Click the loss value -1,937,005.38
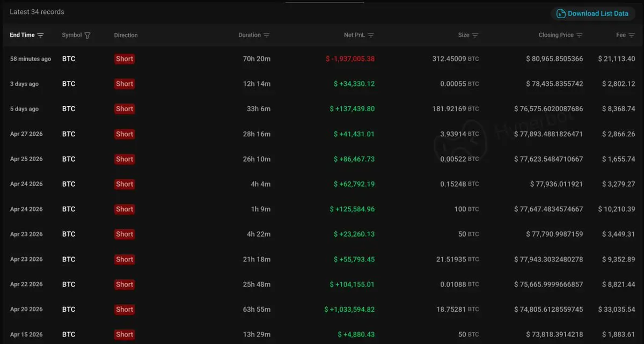644x344 pixels. point(350,59)
